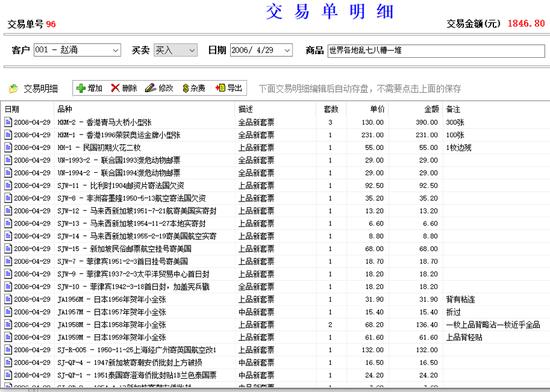Viewport: 550px width, 392px height.
Task: Expand the 客户 customer dropdown
Action: (x=115, y=50)
